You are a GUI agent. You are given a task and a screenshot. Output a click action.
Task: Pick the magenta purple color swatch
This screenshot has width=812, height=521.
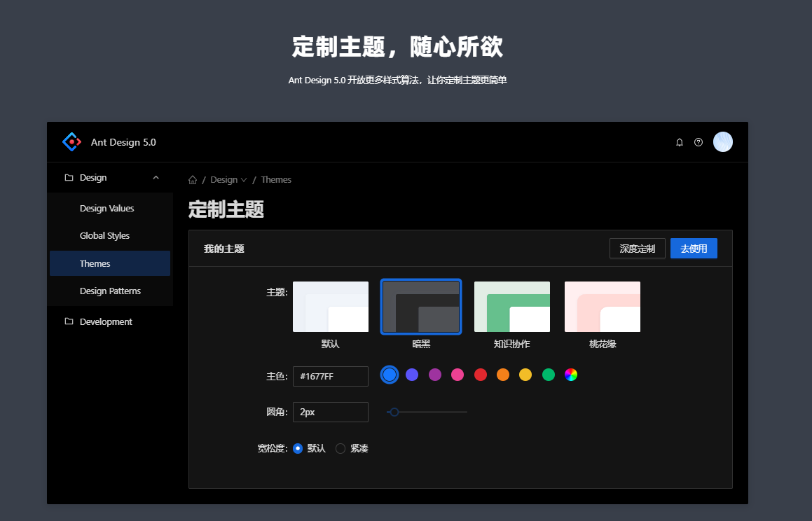tap(435, 375)
